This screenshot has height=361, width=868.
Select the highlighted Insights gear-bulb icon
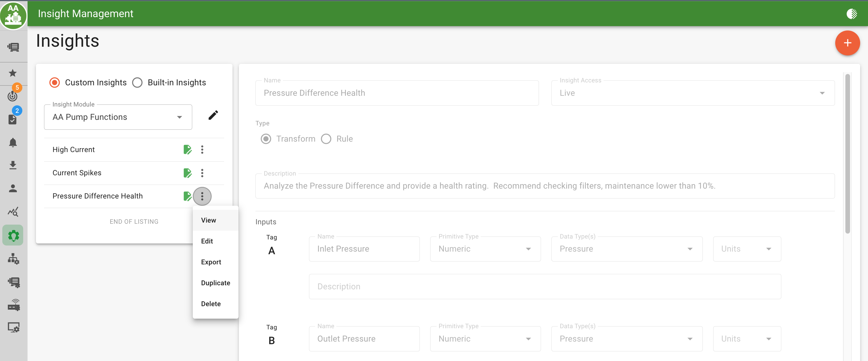point(13,235)
